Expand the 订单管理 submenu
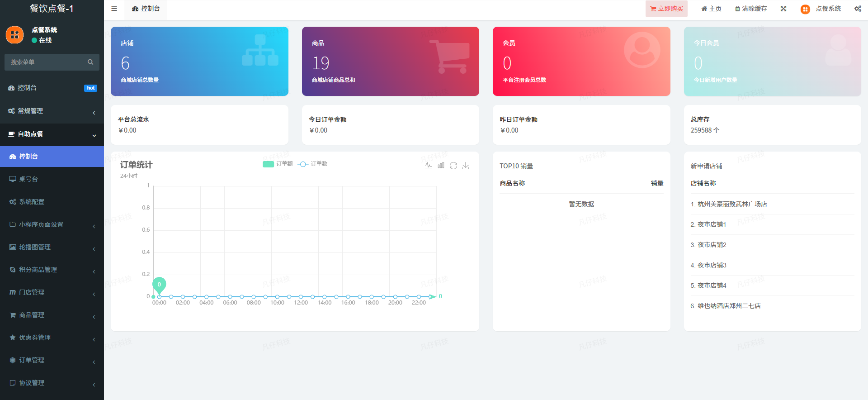The height and width of the screenshot is (400, 868). (x=52, y=360)
